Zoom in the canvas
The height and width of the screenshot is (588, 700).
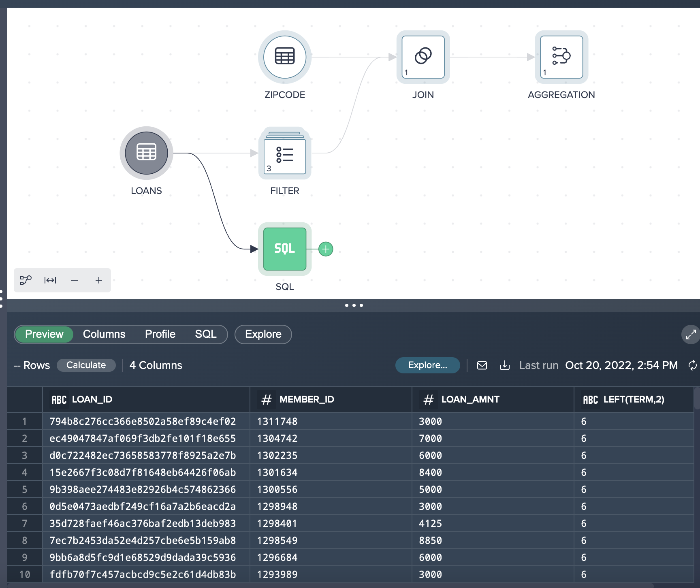(x=99, y=280)
